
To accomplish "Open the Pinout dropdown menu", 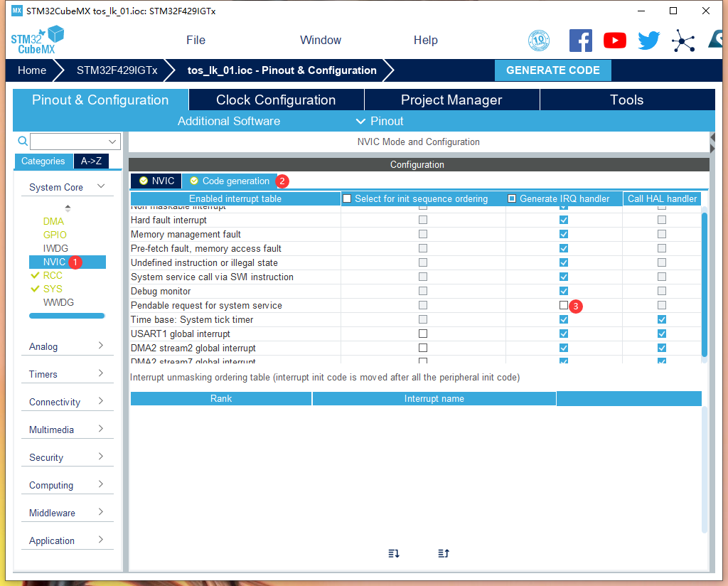I will [380, 121].
